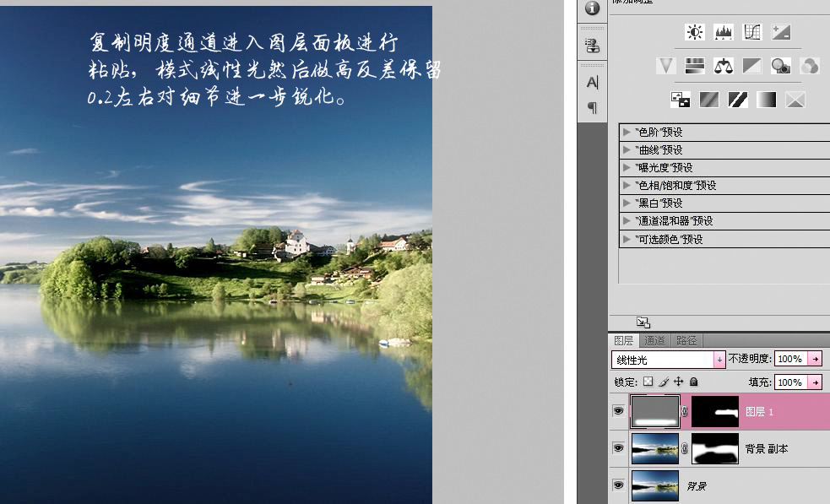Open the 线性光 blend mode dropdown
The width and height of the screenshot is (830, 504).
668,360
